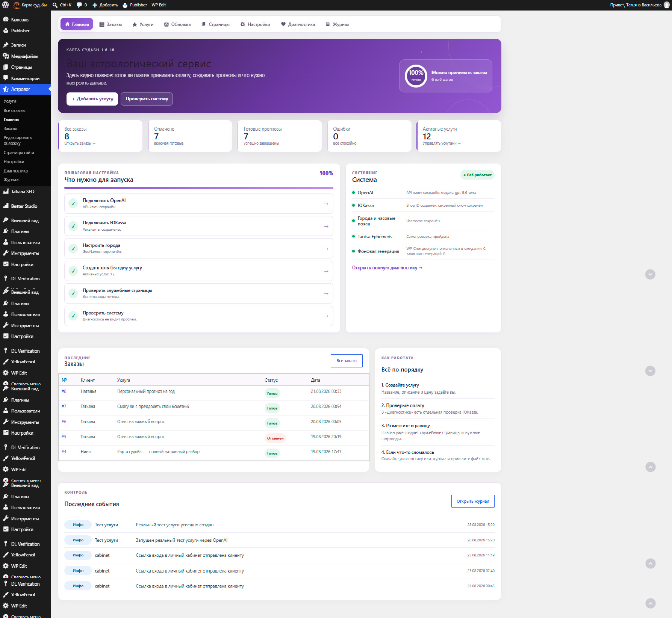Open the Ctrl+K search icon
The height and width of the screenshot is (618, 672).
pos(55,5)
